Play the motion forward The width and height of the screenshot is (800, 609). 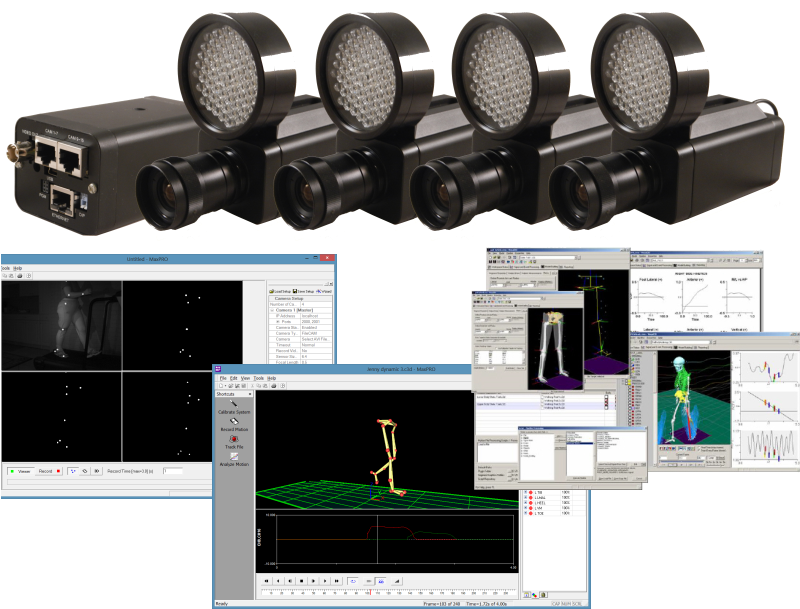pyautogui.click(x=325, y=581)
